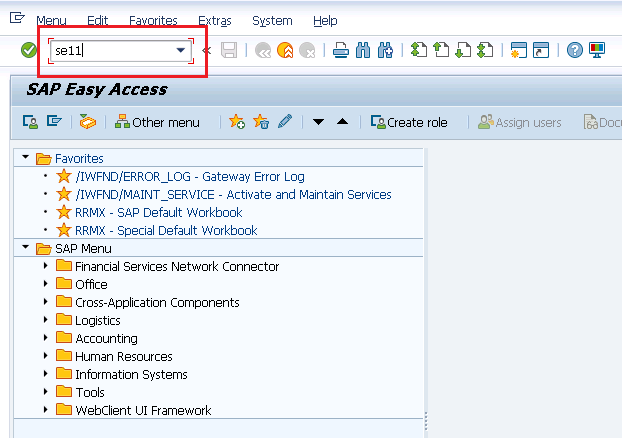This screenshot has height=438, width=622.
Task: Expand the Office folder
Action: 46,284
